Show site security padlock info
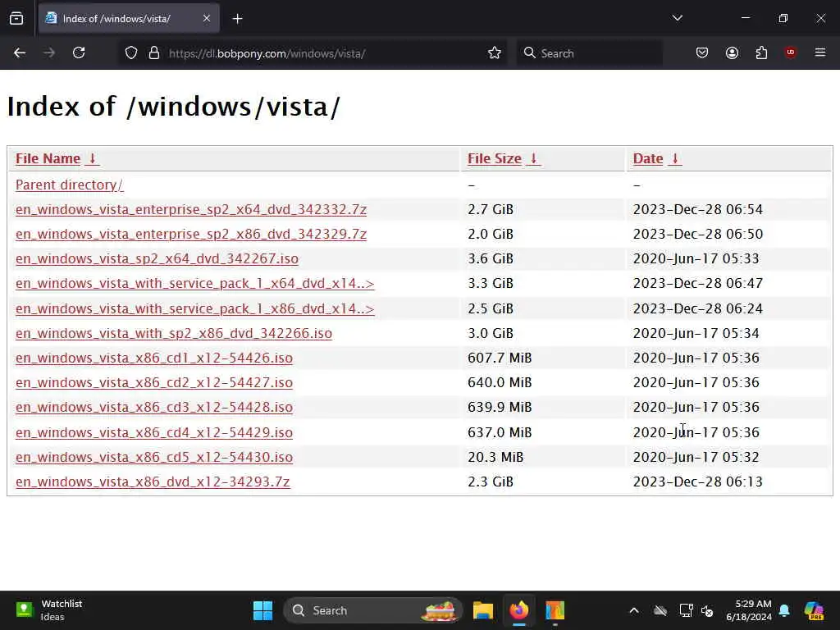 point(154,53)
